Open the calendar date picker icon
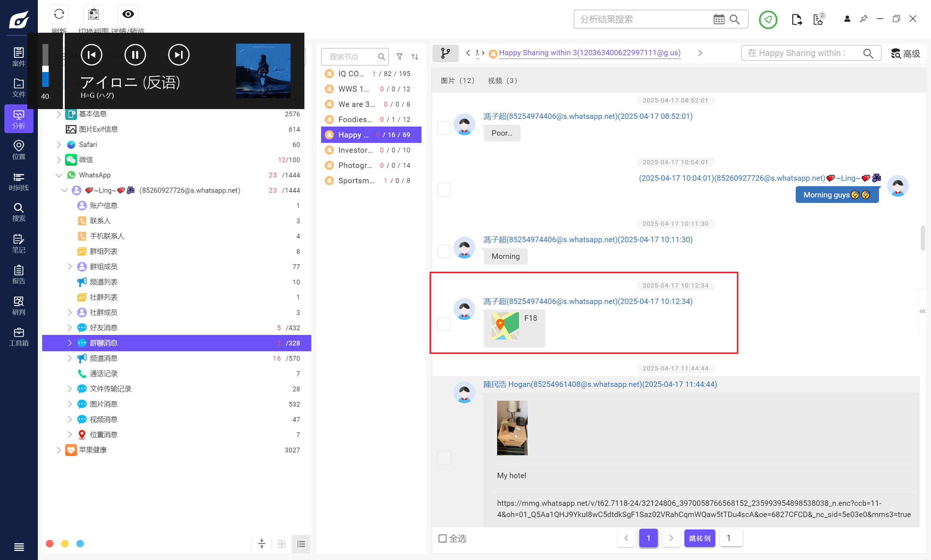The image size is (931, 560). click(719, 19)
